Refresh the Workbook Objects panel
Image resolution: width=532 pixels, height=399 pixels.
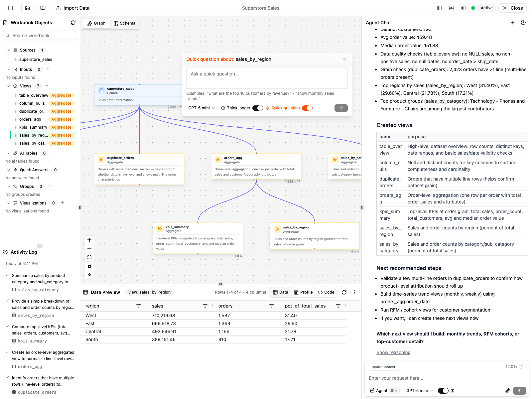pyautogui.click(x=73, y=23)
